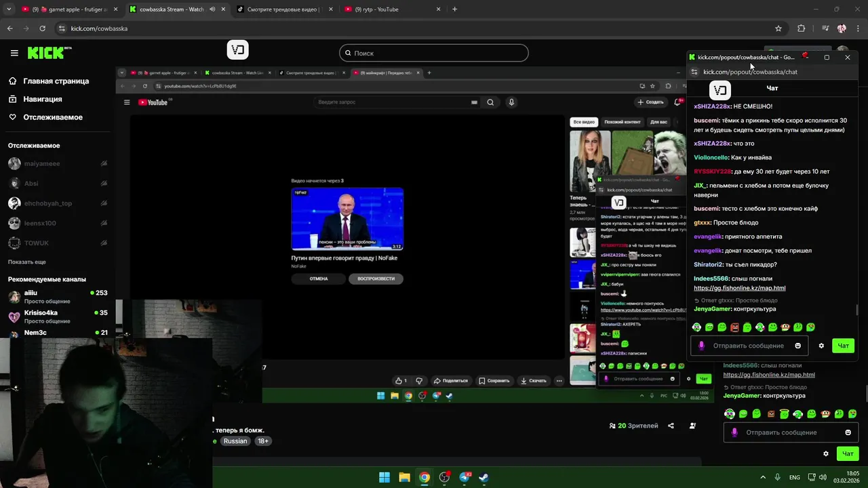The image size is (868, 488).
Task: Open the media control button in Chrome toolbar
Action: [x=825, y=28]
